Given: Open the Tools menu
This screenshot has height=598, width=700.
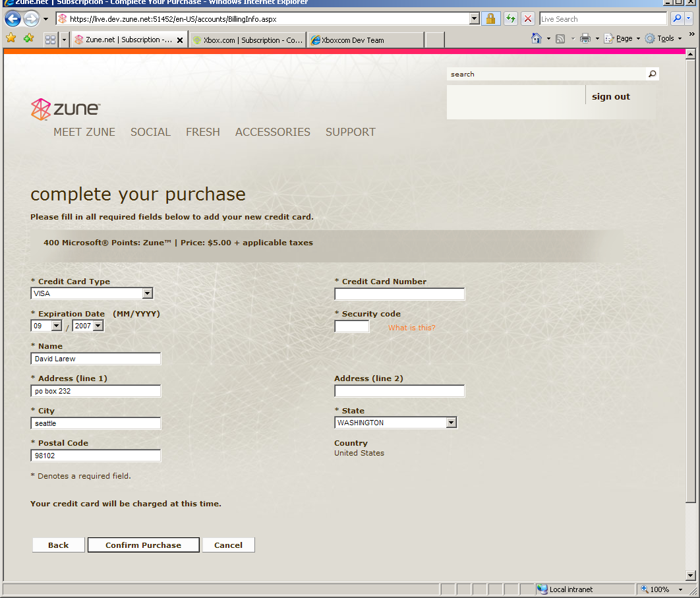Looking at the screenshot, I should pyautogui.click(x=663, y=38).
